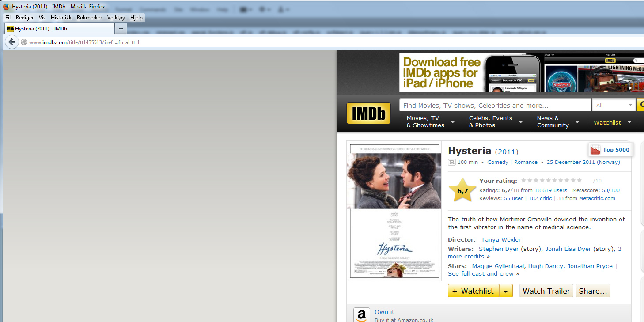The width and height of the screenshot is (644, 322).
Task: Click the Download free IMDb apps banner
Action: (x=521, y=72)
